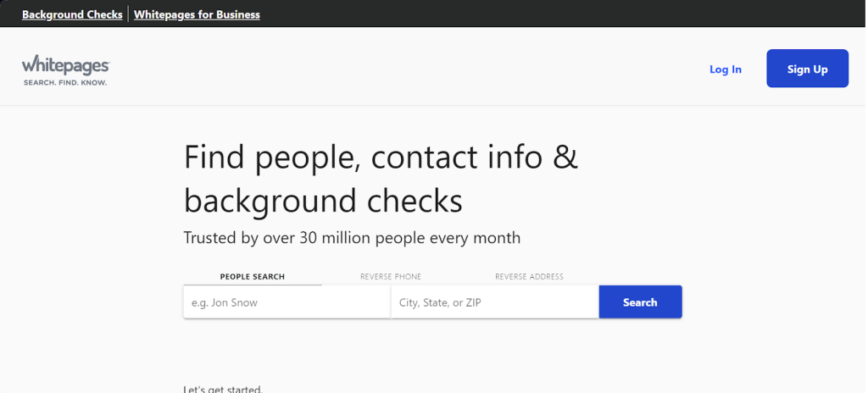Click the divider between the top bar links
This screenshot has width=868, height=393.
(128, 14)
